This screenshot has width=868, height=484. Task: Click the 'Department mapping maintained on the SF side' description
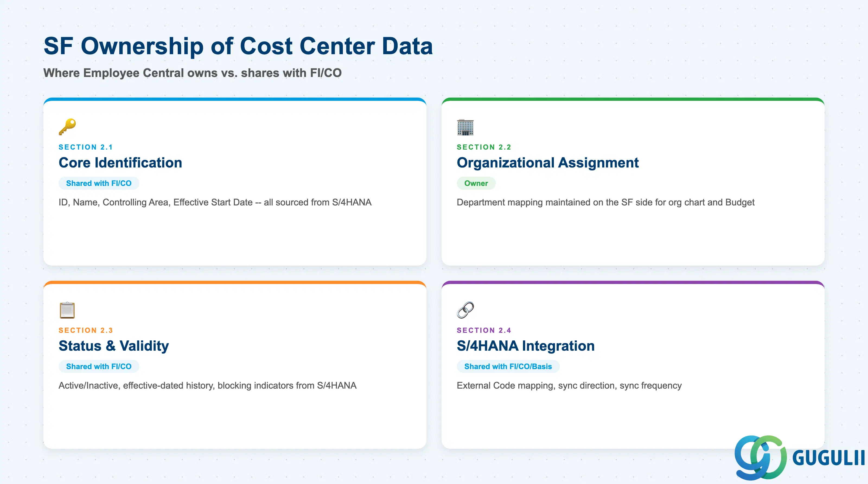(605, 202)
